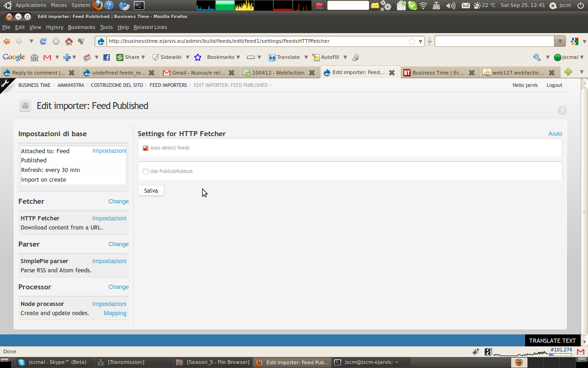588x368 pixels.
Task: Open Gmail from the Google Toolbar
Action: coord(47,57)
